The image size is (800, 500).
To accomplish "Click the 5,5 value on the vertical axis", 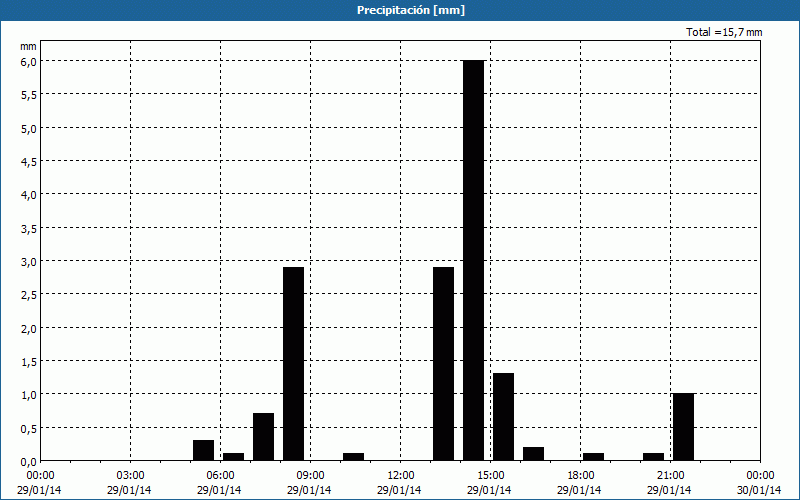I will pyautogui.click(x=29, y=95).
